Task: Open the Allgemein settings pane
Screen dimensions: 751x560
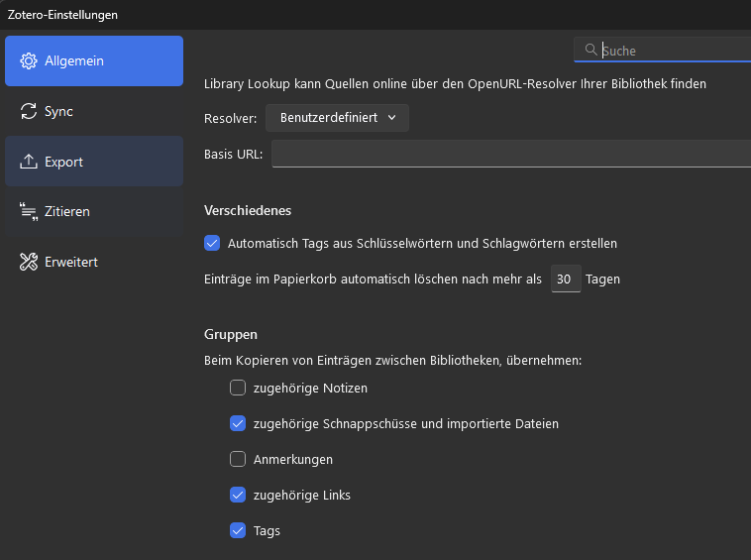Action: [94, 60]
